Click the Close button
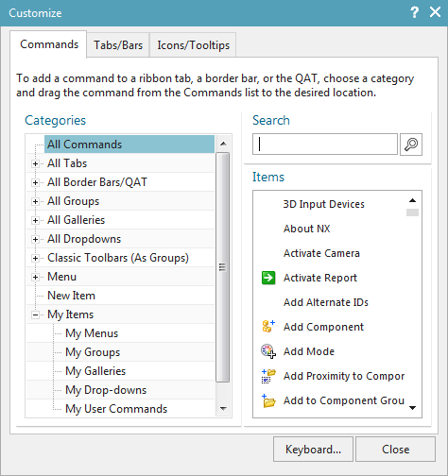The height and width of the screenshot is (476, 448). pos(396,450)
